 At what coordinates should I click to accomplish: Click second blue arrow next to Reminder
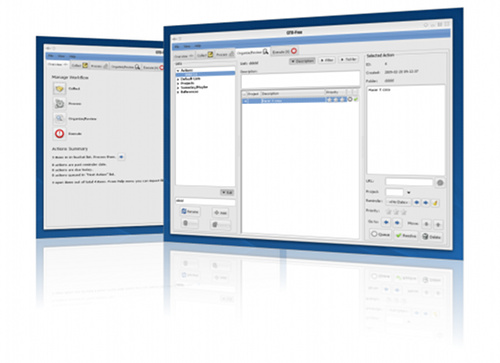(426, 203)
